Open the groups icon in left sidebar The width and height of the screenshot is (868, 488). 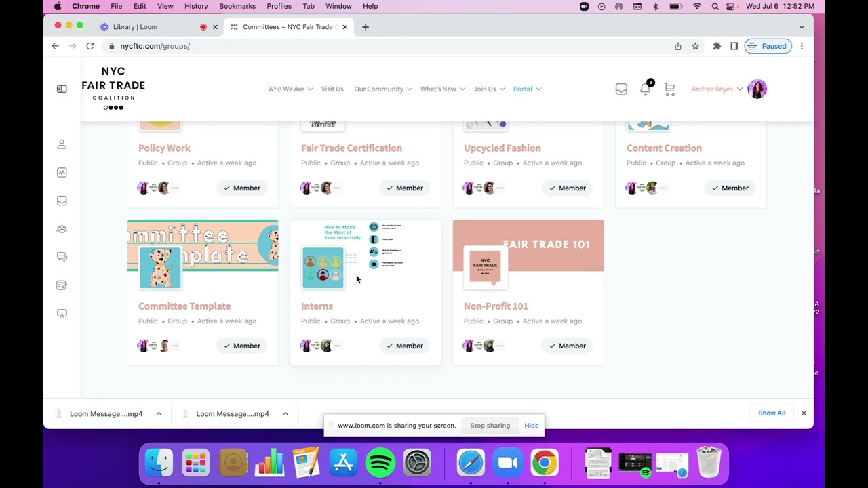[62, 229]
